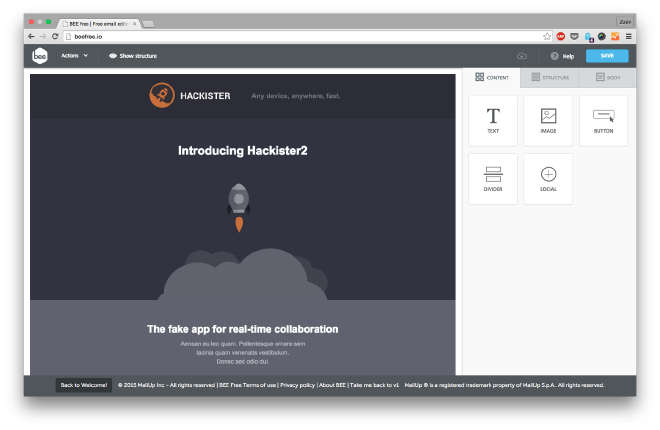Screen dimensions: 660x430
Task: Click 'Any device, anywhere, fast.' tagline
Action: [x=295, y=96]
